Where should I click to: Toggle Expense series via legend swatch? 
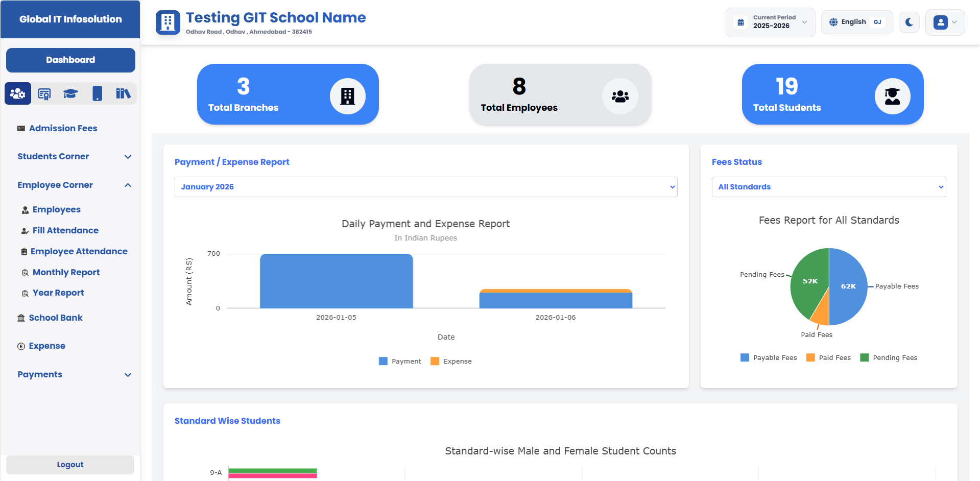pyautogui.click(x=435, y=361)
